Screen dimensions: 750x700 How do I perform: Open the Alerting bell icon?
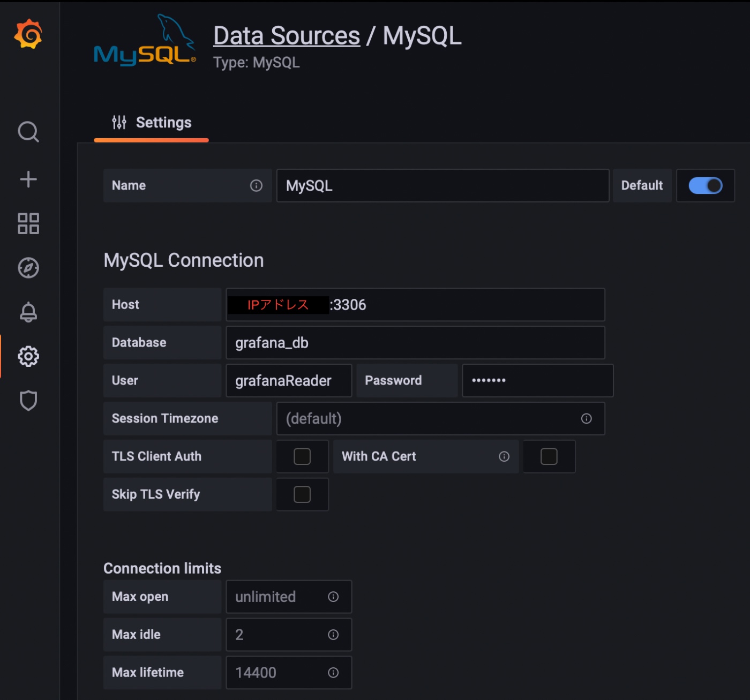pyautogui.click(x=28, y=312)
